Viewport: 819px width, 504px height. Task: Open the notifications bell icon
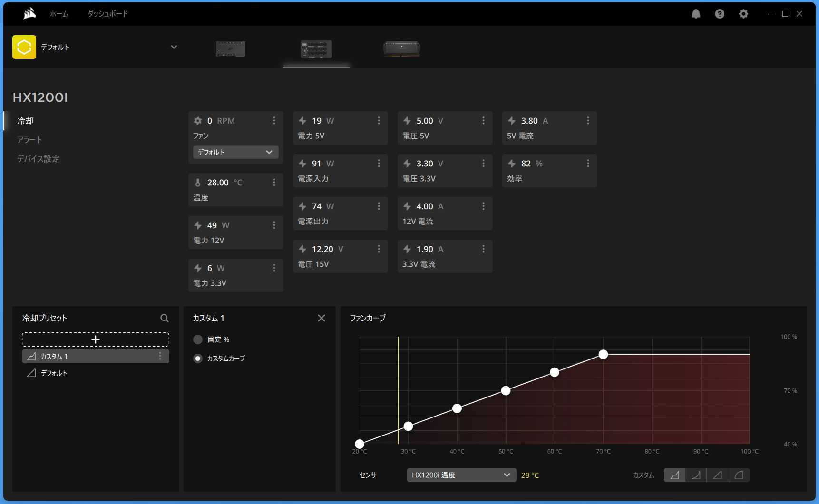pyautogui.click(x=696, y=14)
